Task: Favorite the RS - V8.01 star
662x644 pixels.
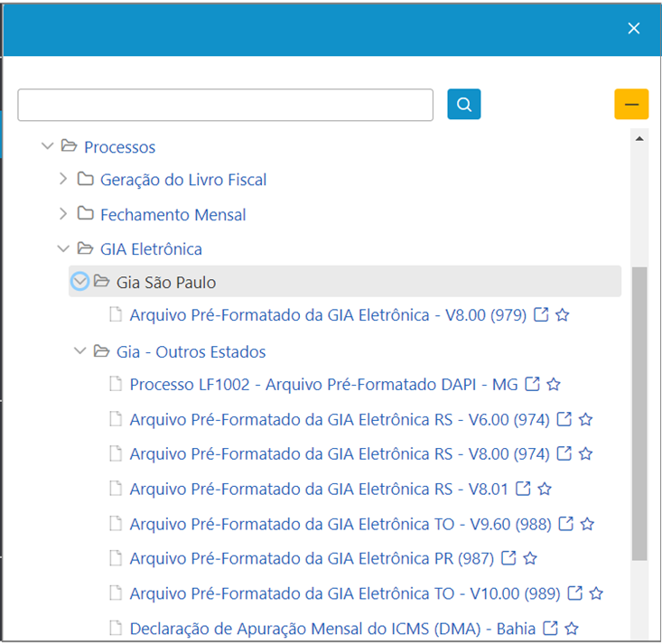Action: click(x=545, y=489)
